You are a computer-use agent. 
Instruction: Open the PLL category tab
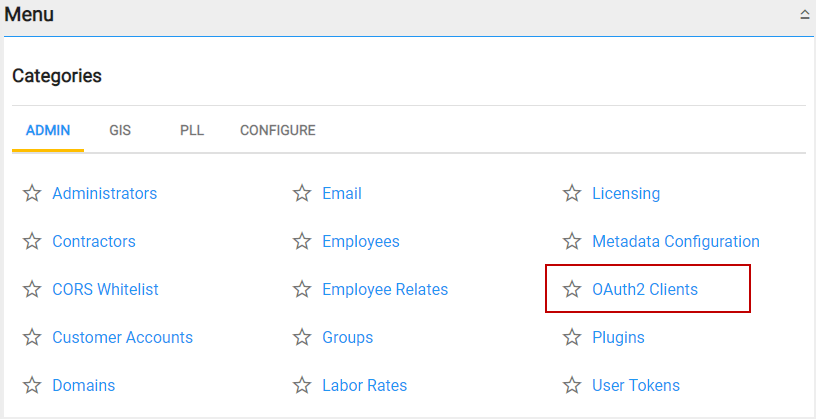click(x=192, y=130)
